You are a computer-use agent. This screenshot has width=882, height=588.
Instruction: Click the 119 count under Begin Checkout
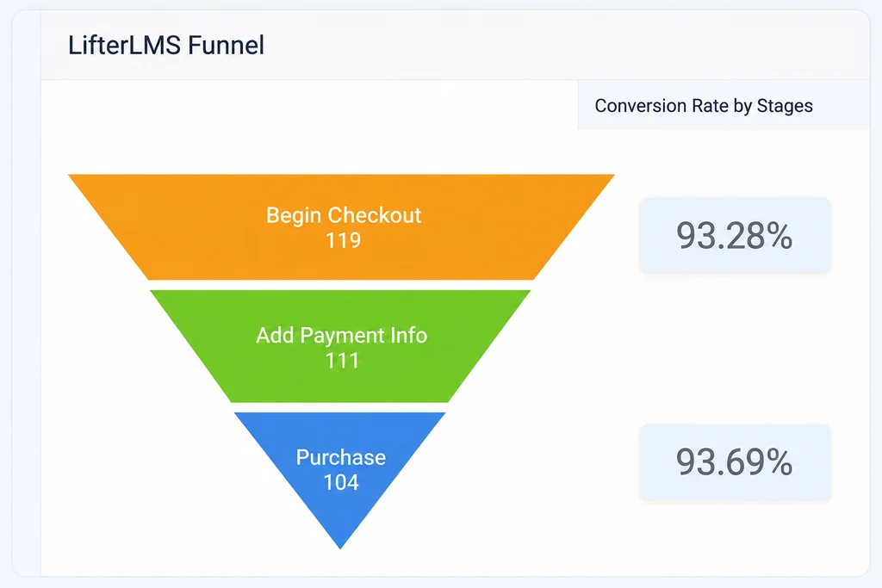(343, 240)
